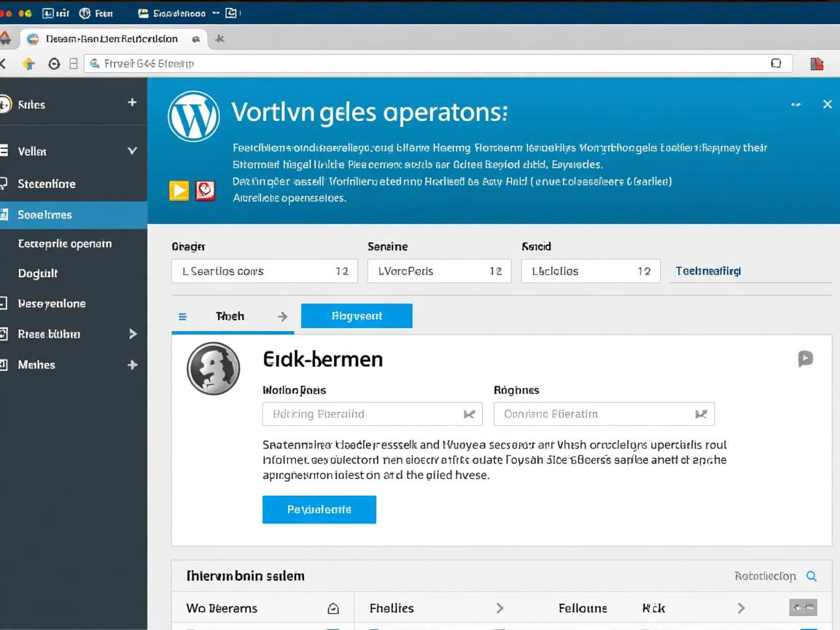Viewport: 840px width, 630px height.
Task: Click the blue Pevaiafeante button
Action: [x=319, y=510]
